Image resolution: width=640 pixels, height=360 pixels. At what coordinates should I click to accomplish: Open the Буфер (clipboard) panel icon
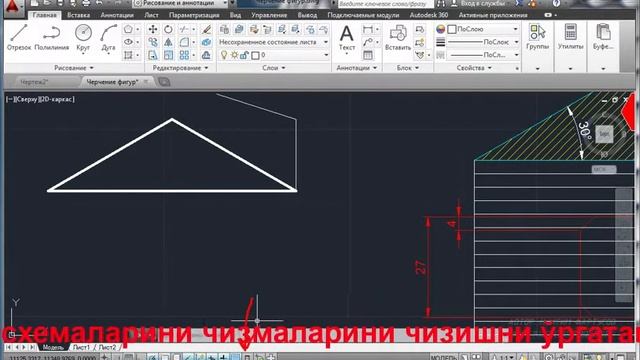click(603, 37)
